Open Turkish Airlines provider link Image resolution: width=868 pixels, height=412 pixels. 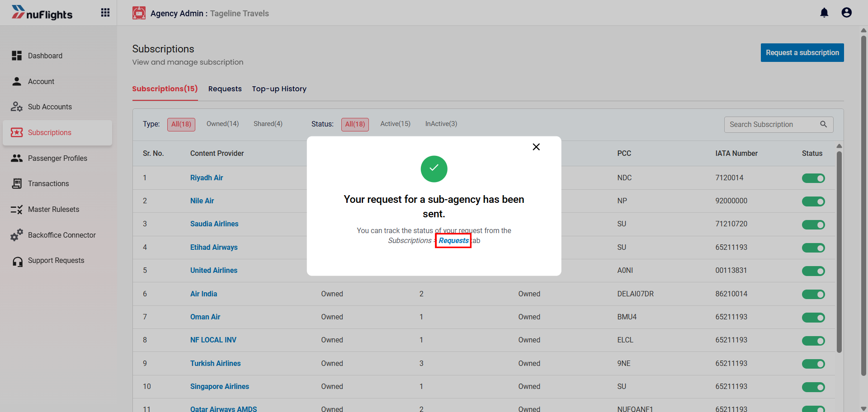pos(215,363)
